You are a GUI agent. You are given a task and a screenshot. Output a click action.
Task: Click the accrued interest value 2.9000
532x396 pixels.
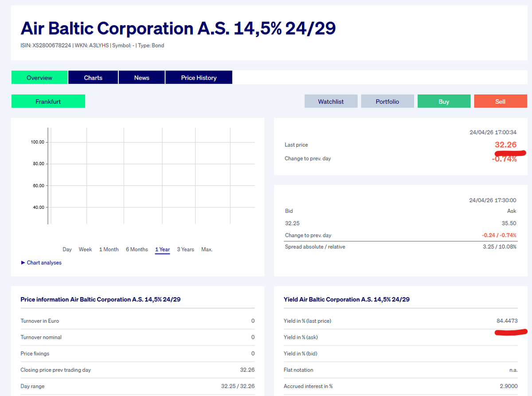[x=508, y=386]
